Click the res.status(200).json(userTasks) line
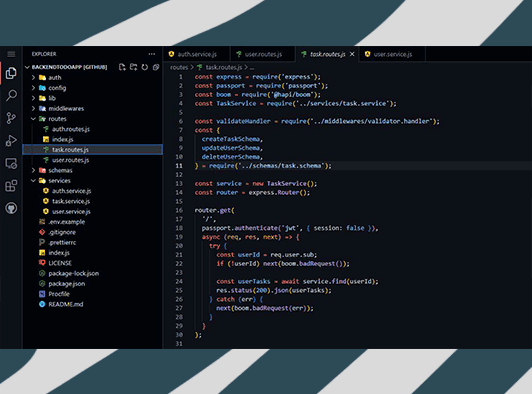 coord(274,290)
